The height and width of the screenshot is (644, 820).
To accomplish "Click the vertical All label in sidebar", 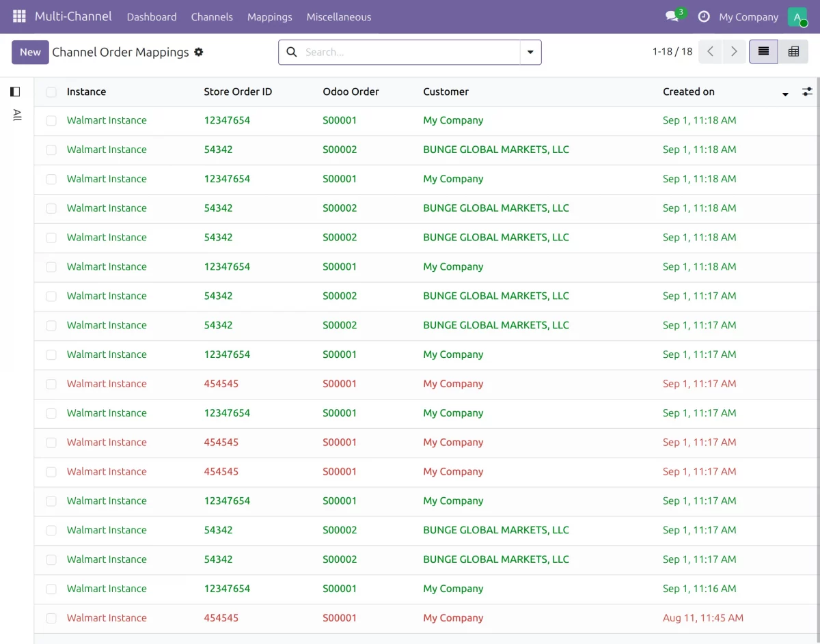I will (x=17, y=115).
